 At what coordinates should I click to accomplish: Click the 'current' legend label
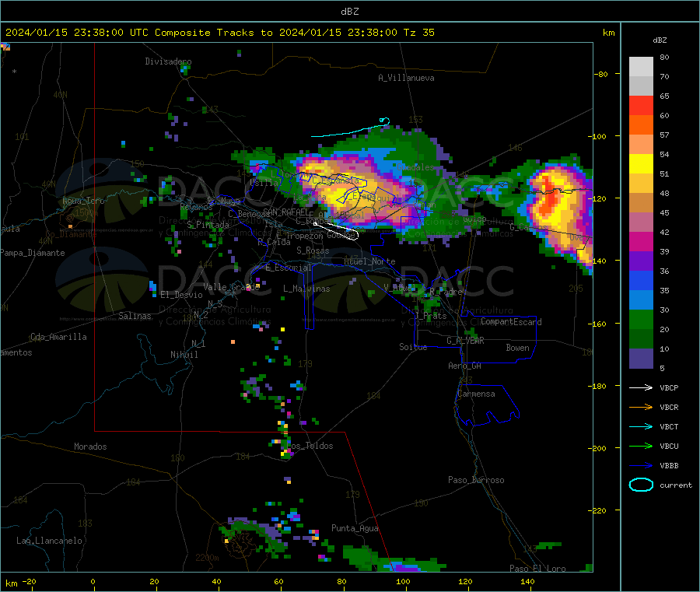676,485
